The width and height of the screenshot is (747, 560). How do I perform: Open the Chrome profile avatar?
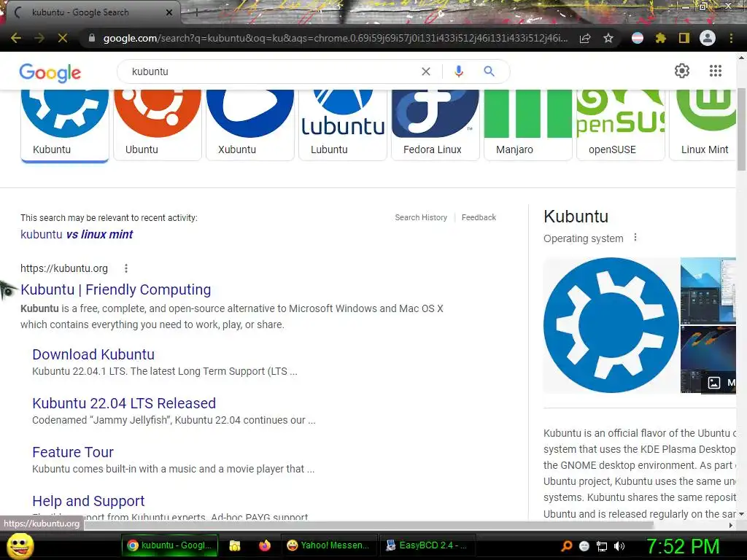pyautogui.click(x=708, y=38)
